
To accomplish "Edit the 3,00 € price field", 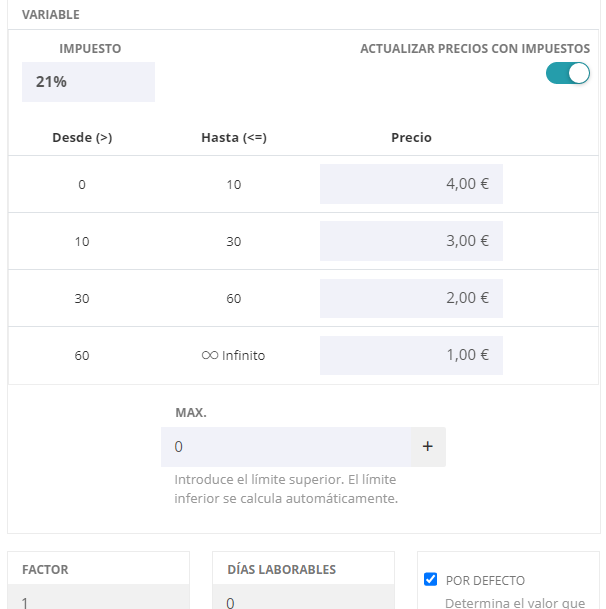I will click(411, 241).
